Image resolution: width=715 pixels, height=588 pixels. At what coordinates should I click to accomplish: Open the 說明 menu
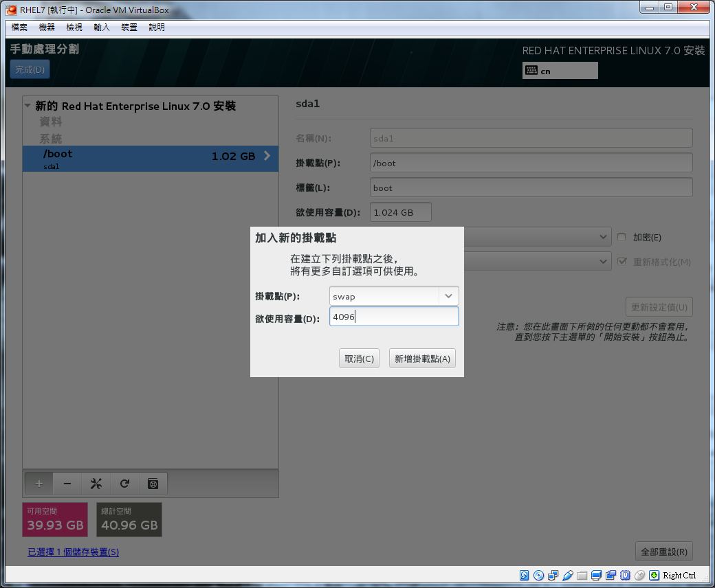[x=157, y=27]
